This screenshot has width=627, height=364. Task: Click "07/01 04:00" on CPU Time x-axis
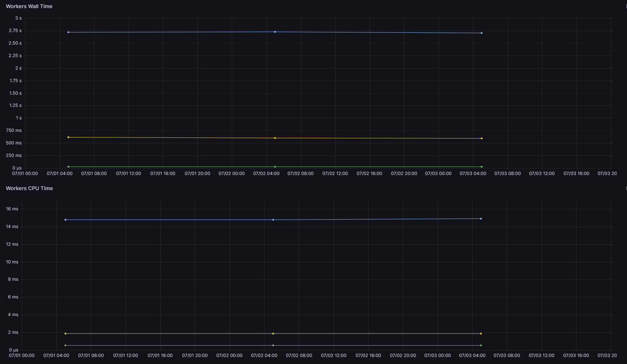(x=56, y=356)
